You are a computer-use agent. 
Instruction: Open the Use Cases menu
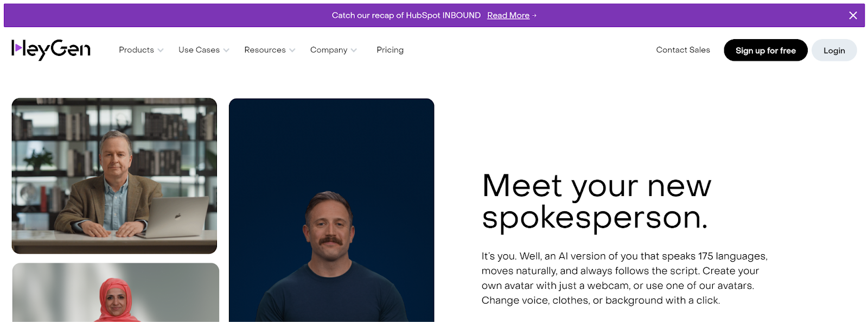(199, 50)
